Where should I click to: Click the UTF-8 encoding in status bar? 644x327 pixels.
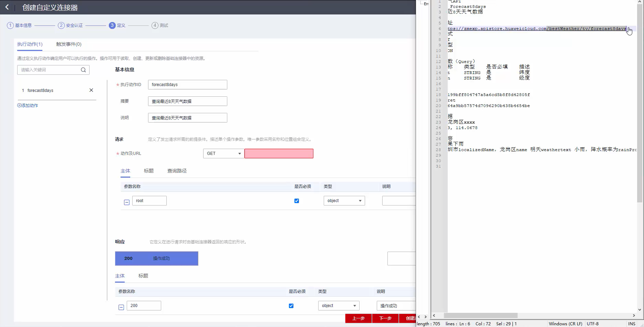pos(593,324)
